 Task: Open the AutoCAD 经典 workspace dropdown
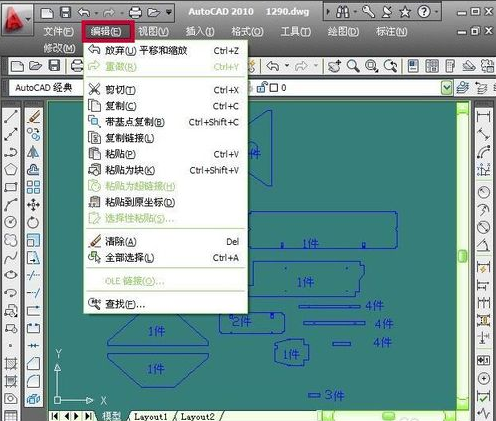tap(46, 88)
